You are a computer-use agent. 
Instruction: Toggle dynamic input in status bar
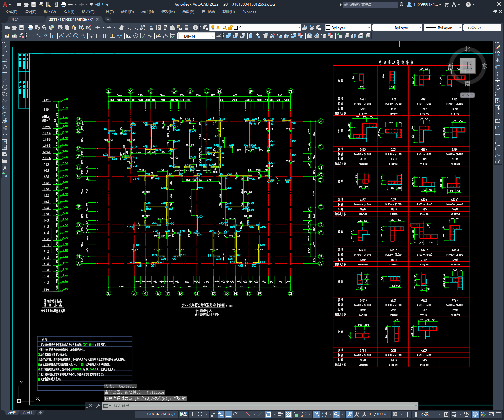point(221,414)
